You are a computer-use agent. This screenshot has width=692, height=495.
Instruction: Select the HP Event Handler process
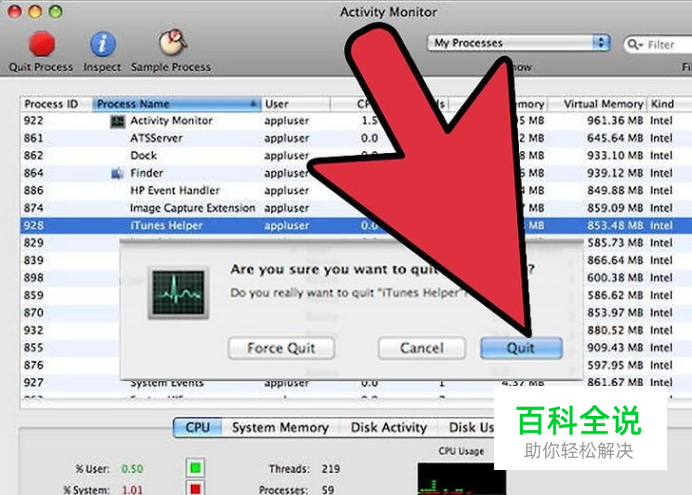[175, 191]
